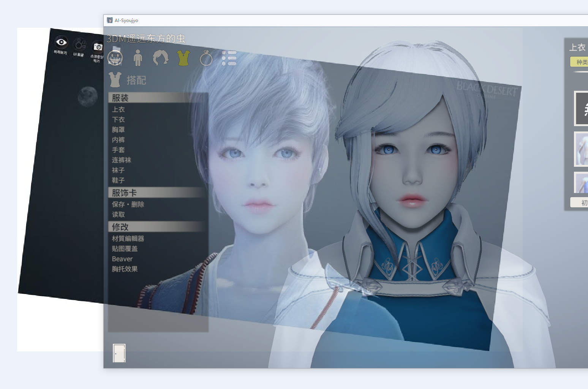Open the options list icon

tap(229, 58)
